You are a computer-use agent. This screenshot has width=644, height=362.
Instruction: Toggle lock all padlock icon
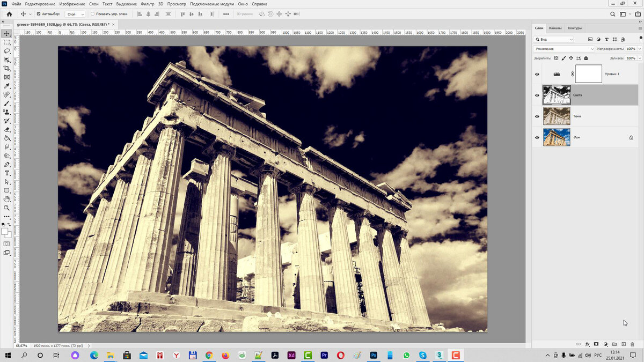[586, 58]
